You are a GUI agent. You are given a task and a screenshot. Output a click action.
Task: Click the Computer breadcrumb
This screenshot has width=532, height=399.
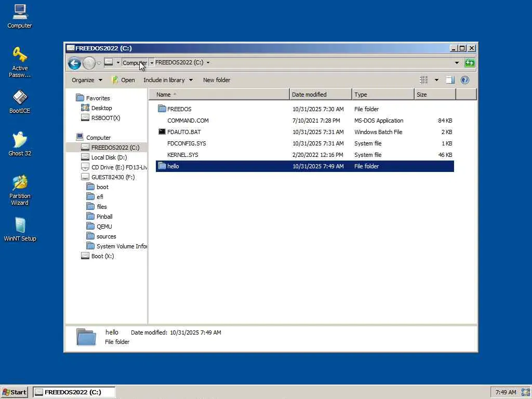coord(135,62)
